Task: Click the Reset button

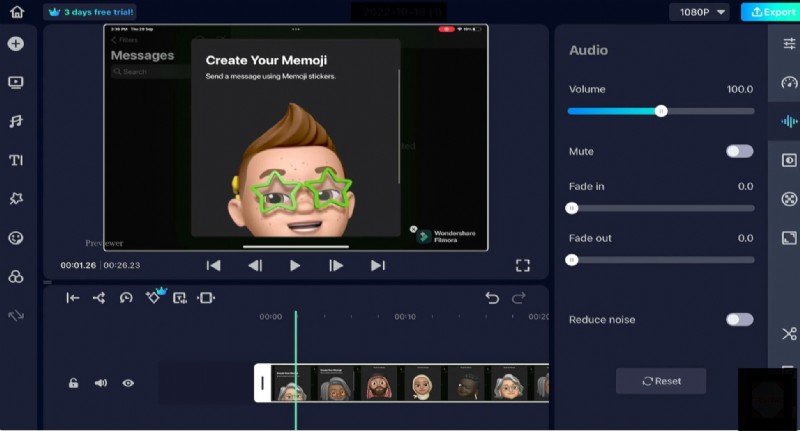Action: point(661,381)
